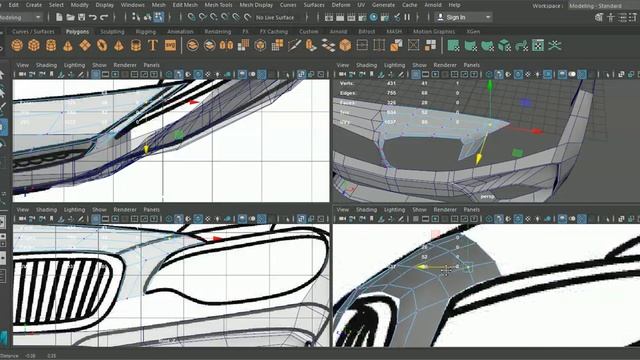Click the green planar UV mapping icon
640x360 pixels.
453,45
